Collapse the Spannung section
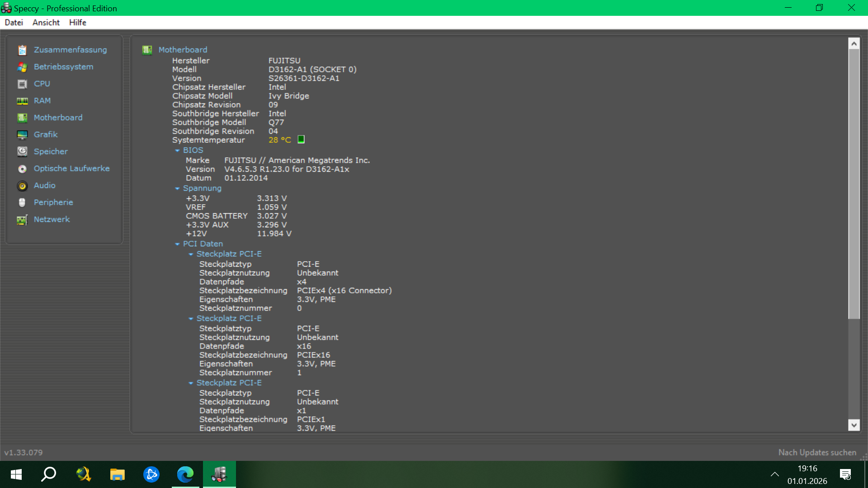Screen dimensions: 868x488 (177, 188)
